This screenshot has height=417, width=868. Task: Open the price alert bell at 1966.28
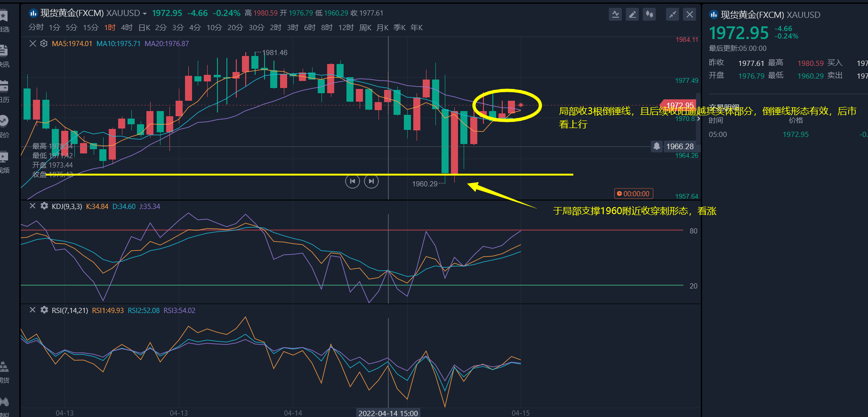(x=657, y=146)
